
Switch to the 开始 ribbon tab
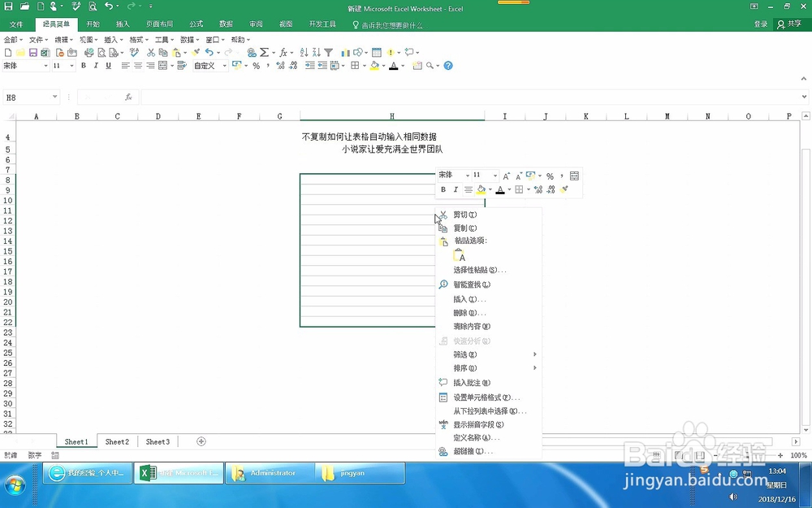point(93,24)
